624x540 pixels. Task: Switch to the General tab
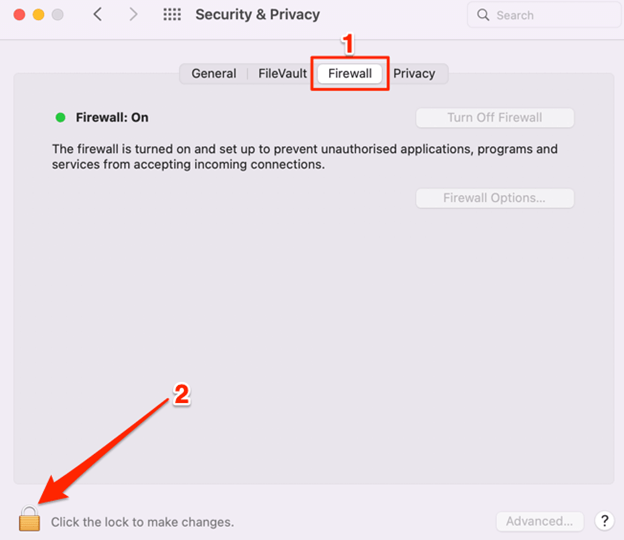point(214,73)
